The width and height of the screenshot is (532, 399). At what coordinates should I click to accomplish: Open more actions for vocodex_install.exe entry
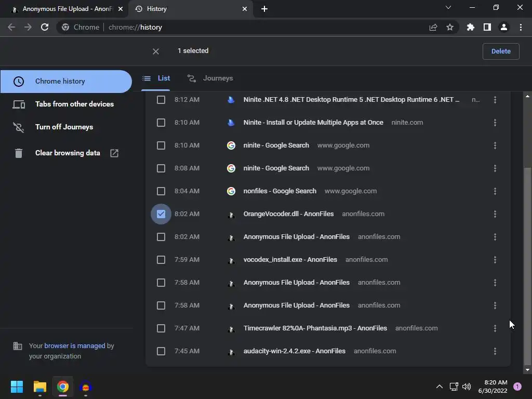[495, 260]
